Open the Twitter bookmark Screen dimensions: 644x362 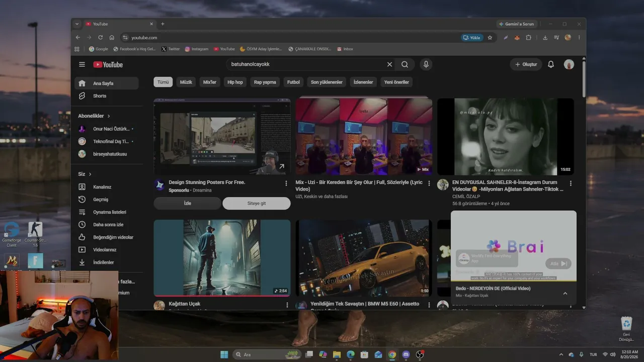(171, 49)
